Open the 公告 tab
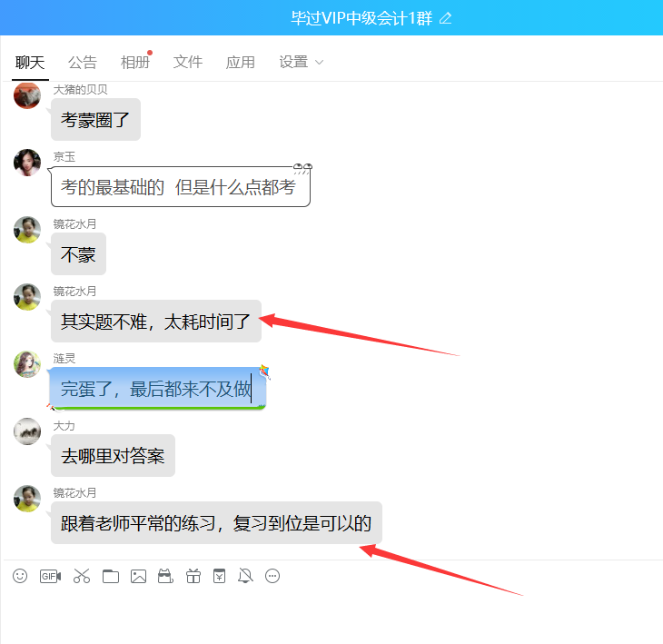663x644 pixels. tap(83, 62)
